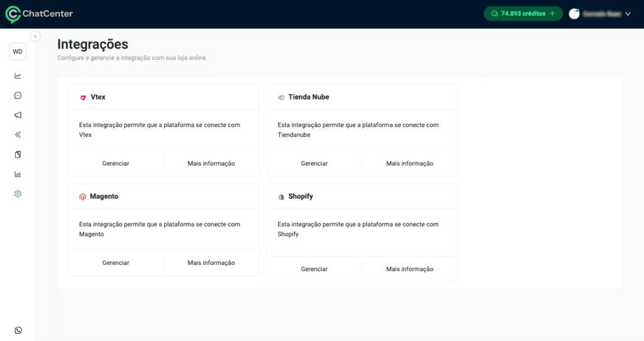Expand the sidebar with the arrow toggle
This screenshot has height=341, width=644.
pos(35,36)
